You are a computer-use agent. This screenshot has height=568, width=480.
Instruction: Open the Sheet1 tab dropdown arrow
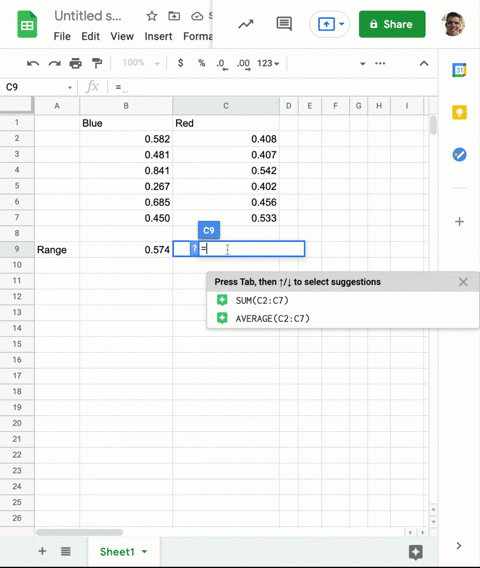point(145,552)
